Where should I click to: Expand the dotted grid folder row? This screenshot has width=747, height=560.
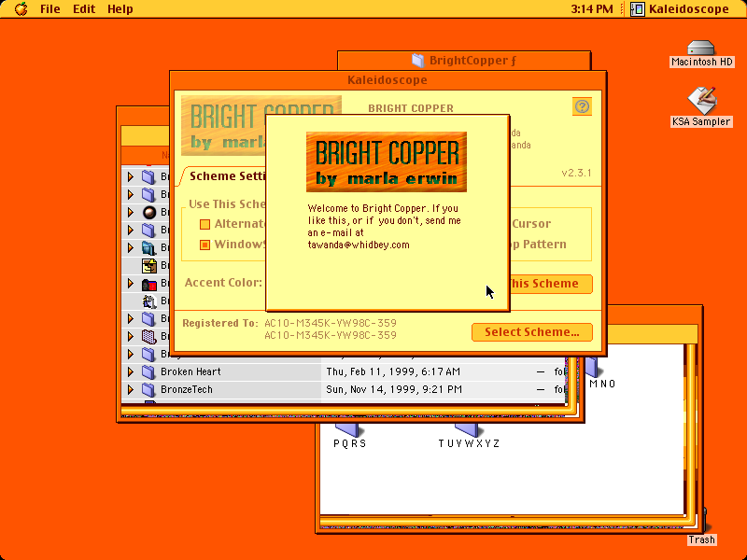tap(131, 337)
